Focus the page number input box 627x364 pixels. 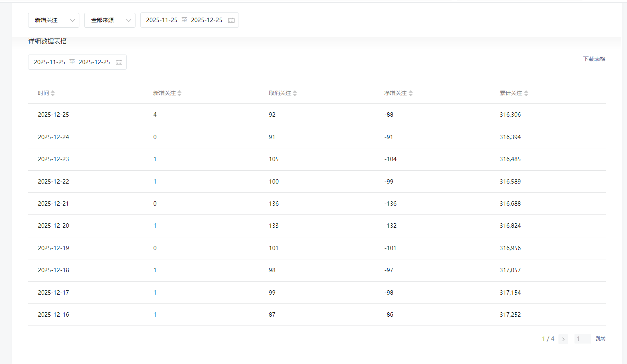[583, 339]
